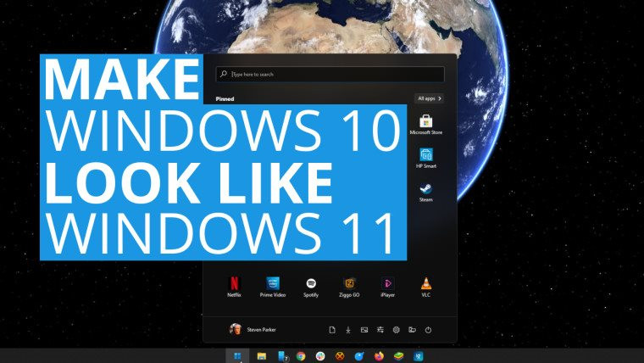Launch Firefox from the taskbar
Screen dimensions: 644x363
tap(379, 356)
